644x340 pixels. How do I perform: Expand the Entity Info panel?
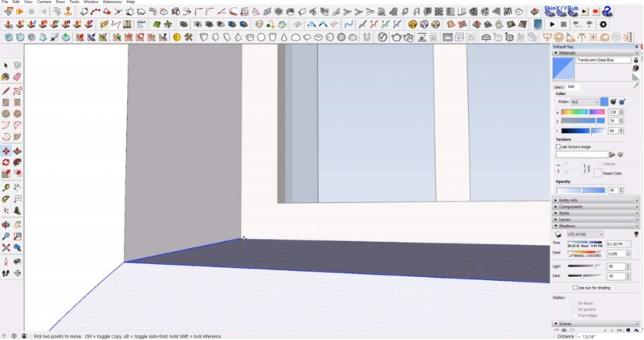click(x=596, y=200)
